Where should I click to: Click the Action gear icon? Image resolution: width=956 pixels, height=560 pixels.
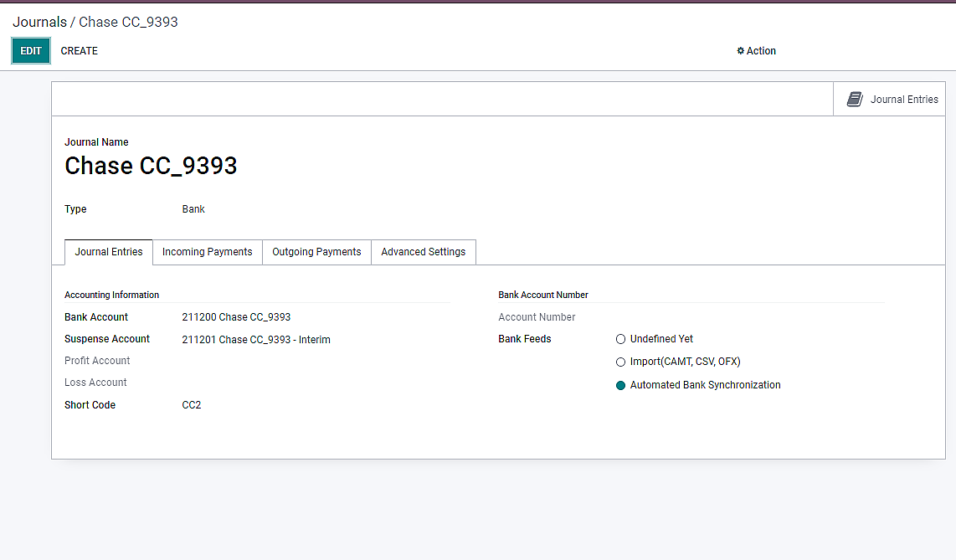(x=740, y=51)
